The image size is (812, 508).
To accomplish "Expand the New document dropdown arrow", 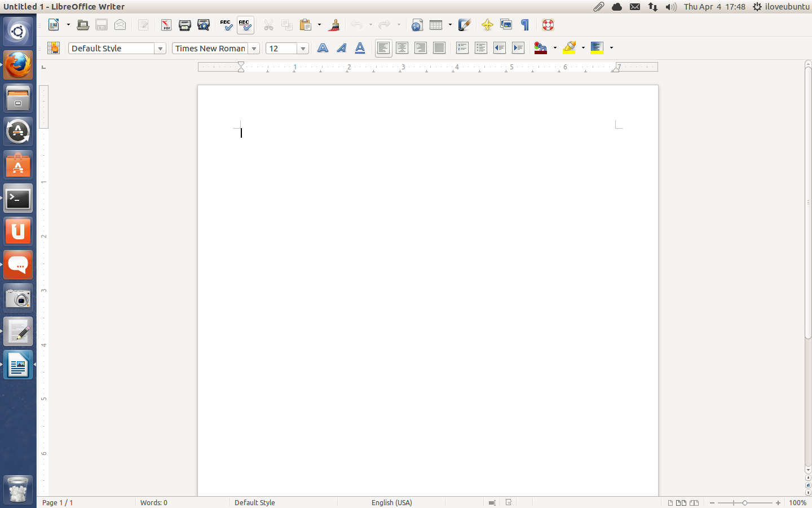I will (68, 25).
